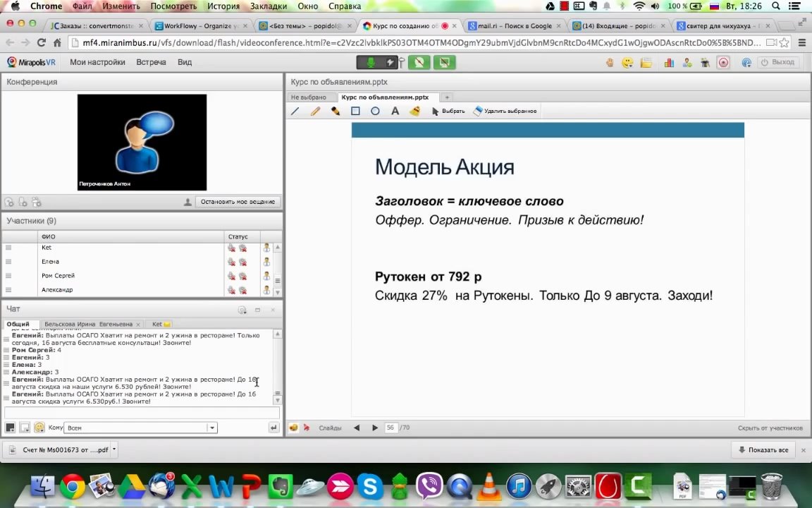Close the 'Бельскова Ирина Евгеньевна' chat tab
The height and width of the screenshot is (508, 812).
[138, 325]
